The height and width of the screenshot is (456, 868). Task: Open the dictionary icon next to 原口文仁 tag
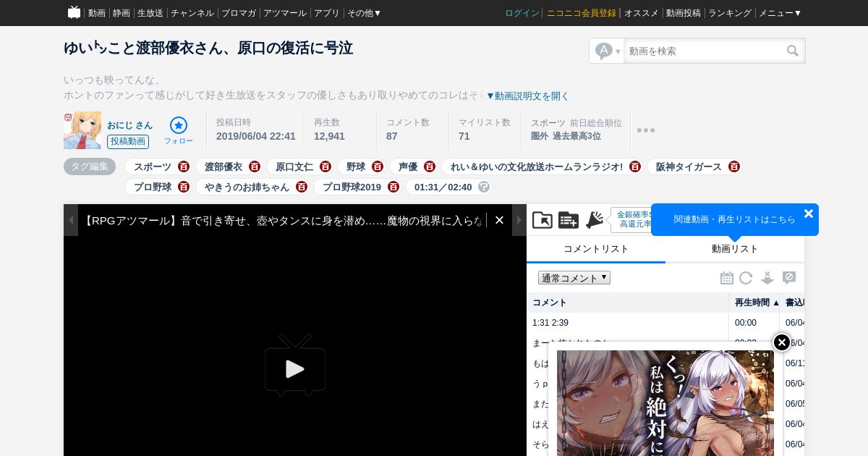click(325, 166)
